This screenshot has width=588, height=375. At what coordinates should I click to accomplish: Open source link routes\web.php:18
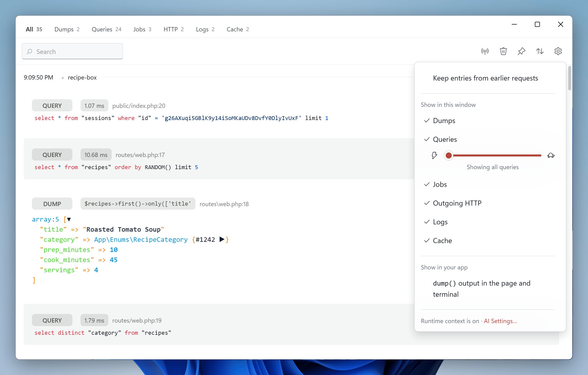click(x=224, y=204)
